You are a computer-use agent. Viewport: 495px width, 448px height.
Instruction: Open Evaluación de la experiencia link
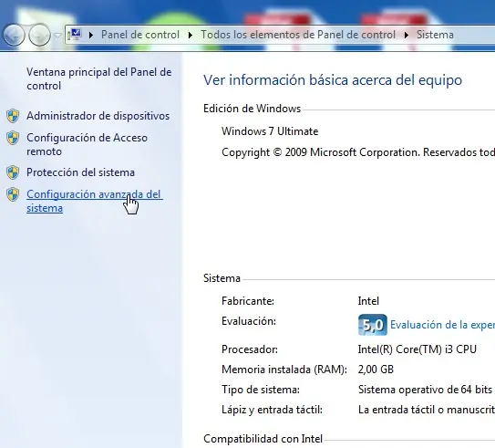coord(443,325)
